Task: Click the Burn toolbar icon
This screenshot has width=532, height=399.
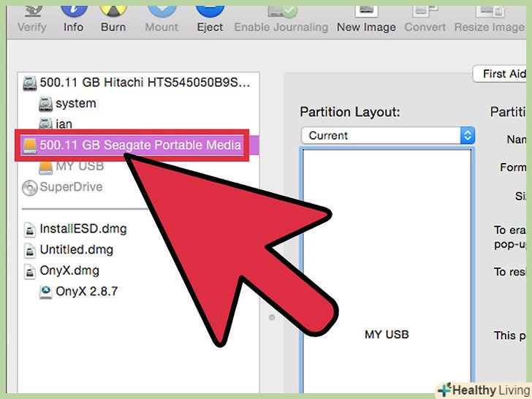Action: (x=113, y=20)
